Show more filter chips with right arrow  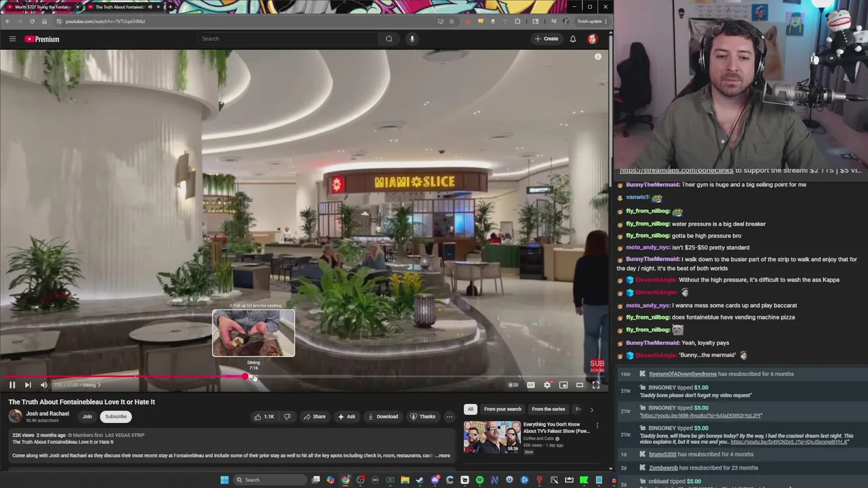click(x=591, y=409)
